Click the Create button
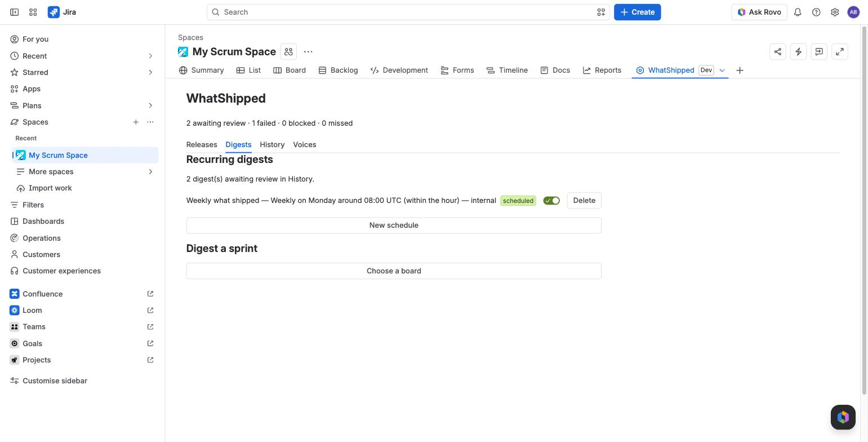 [x=637, y=12]
